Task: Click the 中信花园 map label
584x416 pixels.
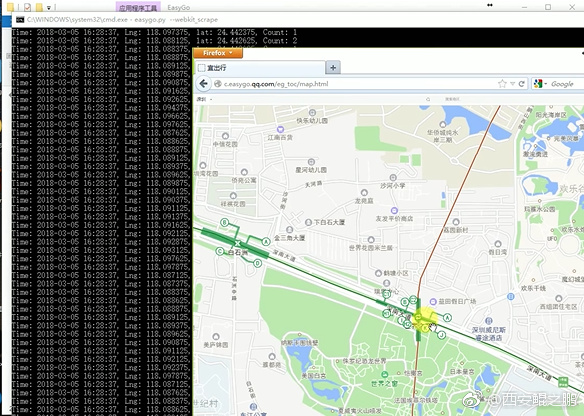Action: 225,144
